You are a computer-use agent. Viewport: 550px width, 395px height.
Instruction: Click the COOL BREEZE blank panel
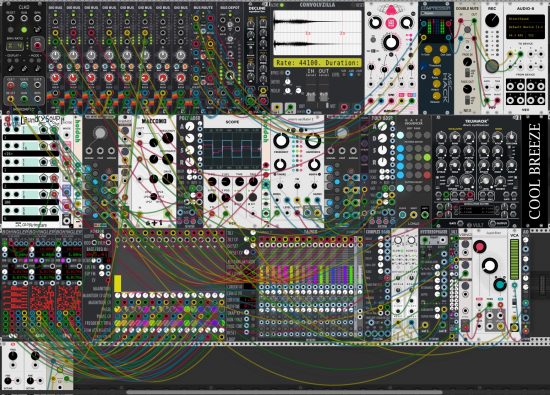[x=534, y=172]
